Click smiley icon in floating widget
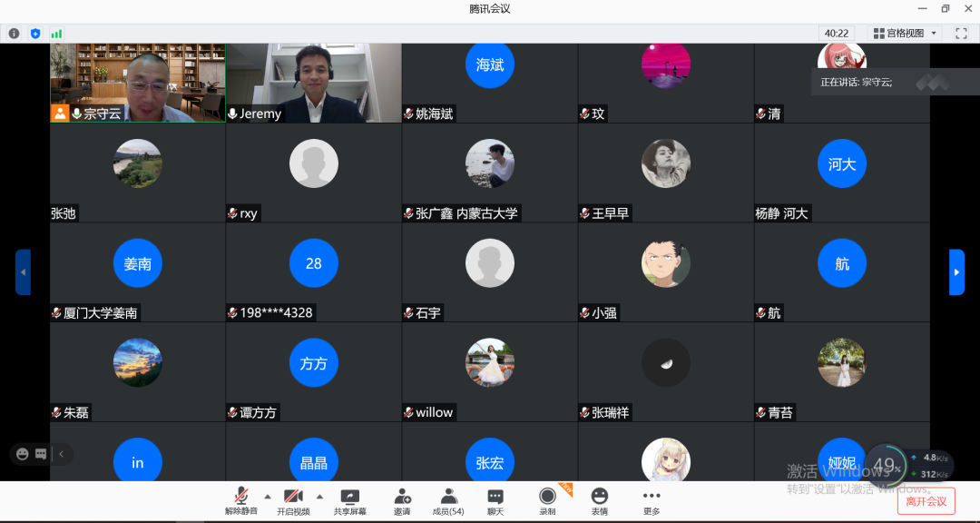The height and width of the screenshot is (523, 980). point(23,454)
